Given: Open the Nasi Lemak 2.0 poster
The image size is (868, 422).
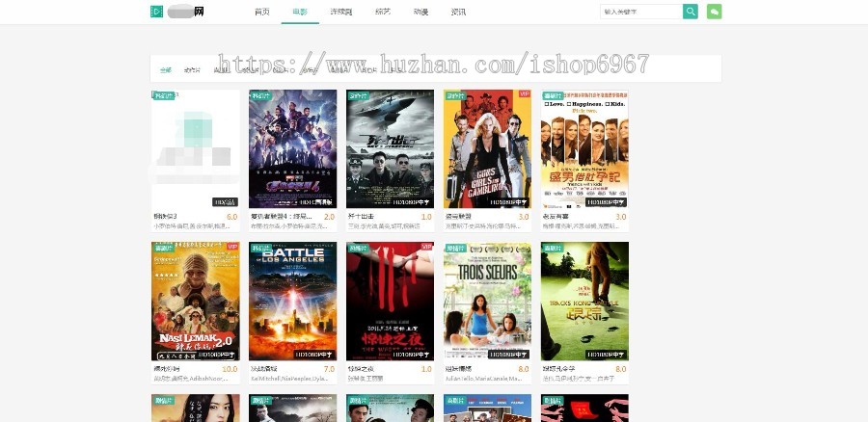Looking at the screenshot, I should click(196, 301).
